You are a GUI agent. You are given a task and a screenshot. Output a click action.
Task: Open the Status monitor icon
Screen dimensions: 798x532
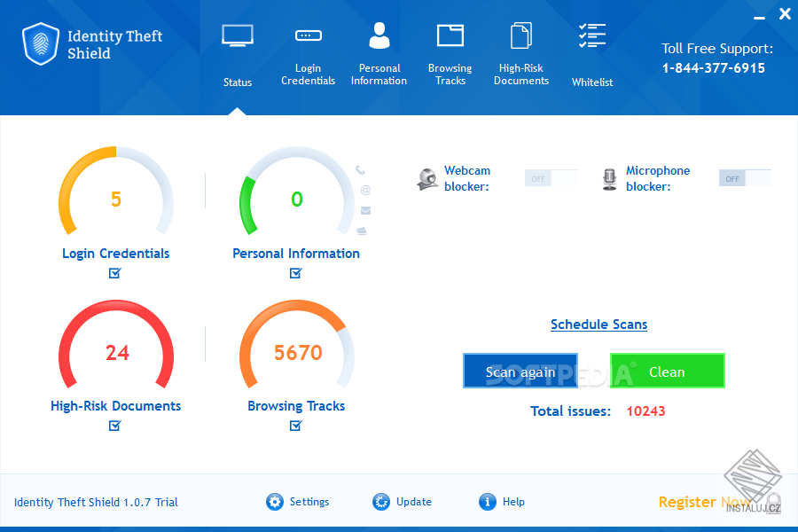(x=237, y=35)
